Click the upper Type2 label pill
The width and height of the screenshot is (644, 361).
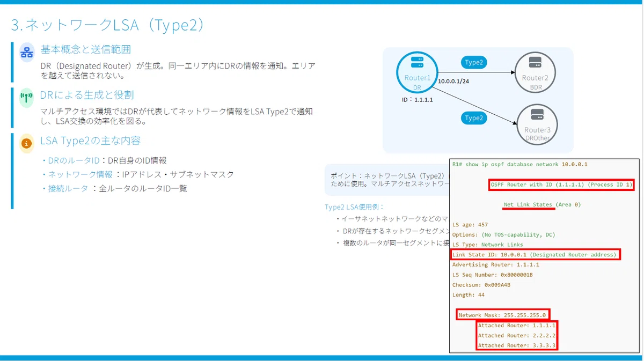tap(474, 62)
